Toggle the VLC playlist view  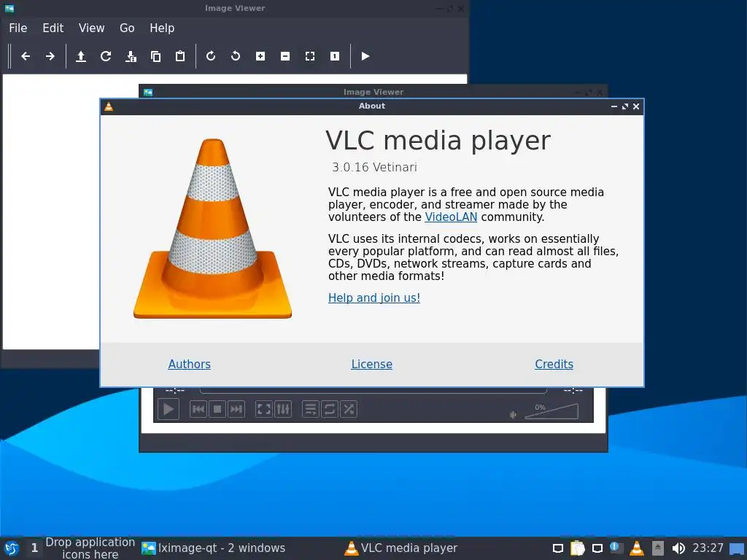[311, 409]
